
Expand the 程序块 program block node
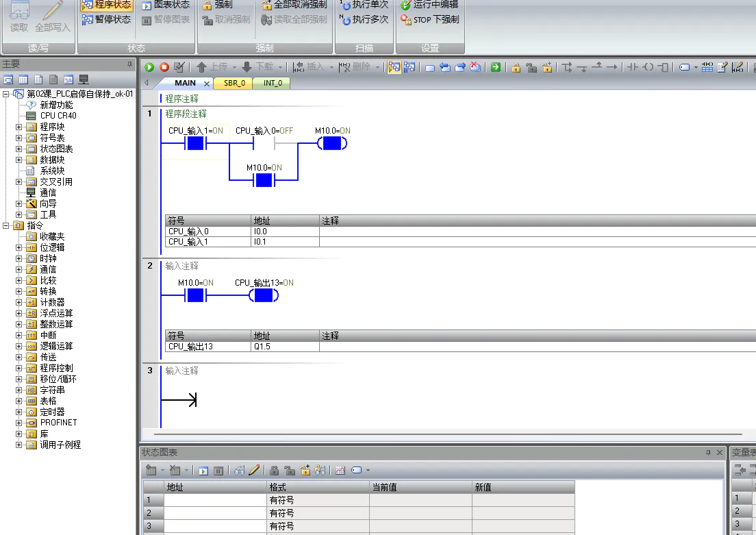18,127
